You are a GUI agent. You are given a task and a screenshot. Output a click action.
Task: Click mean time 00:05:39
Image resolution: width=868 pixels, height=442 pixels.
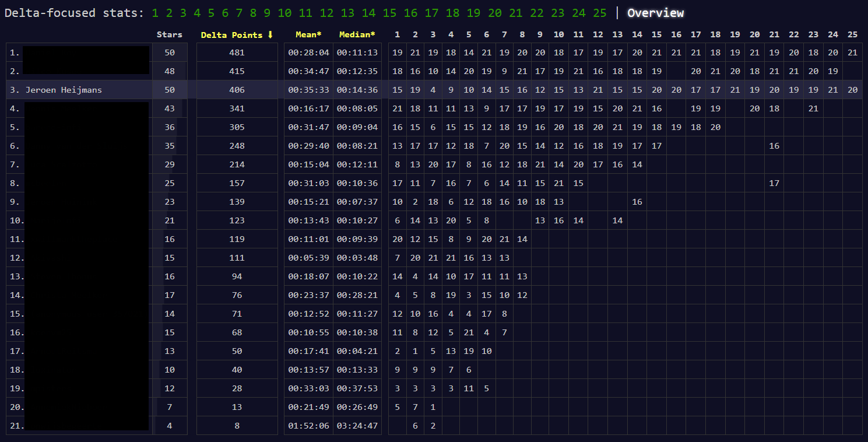308,258
